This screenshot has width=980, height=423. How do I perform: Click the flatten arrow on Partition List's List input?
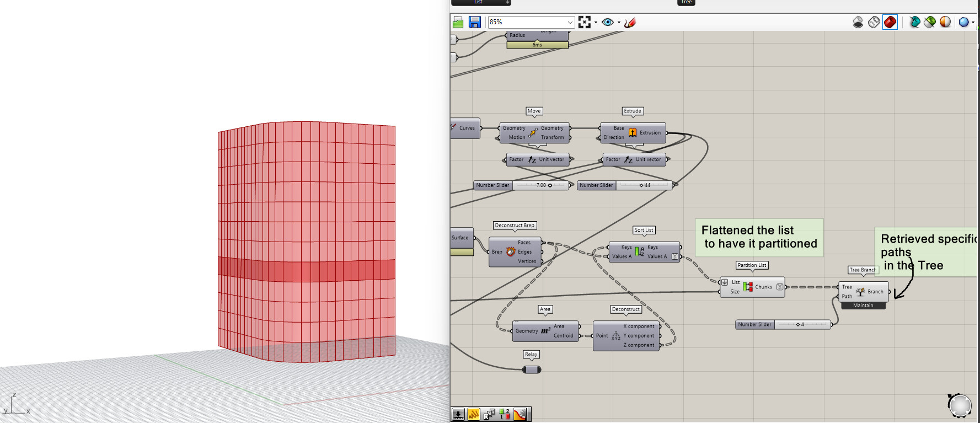click(725, 282)
